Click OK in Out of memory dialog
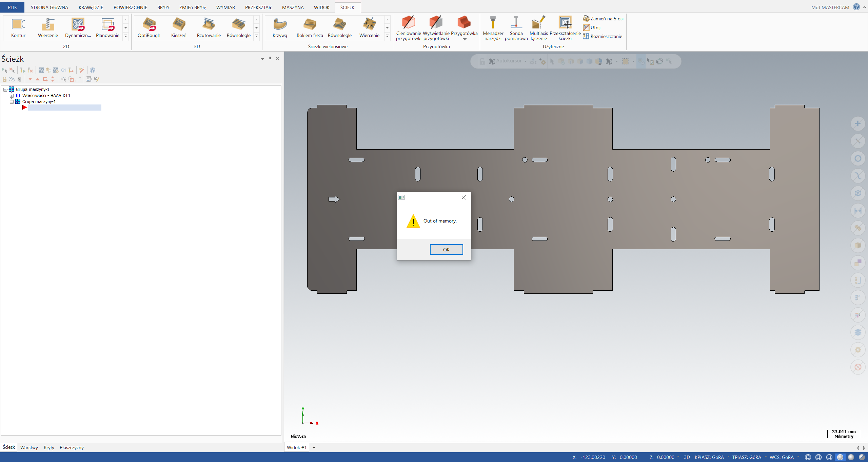This screenshot has width=868, height=462. pyautogui.click(x=446, y=249)
